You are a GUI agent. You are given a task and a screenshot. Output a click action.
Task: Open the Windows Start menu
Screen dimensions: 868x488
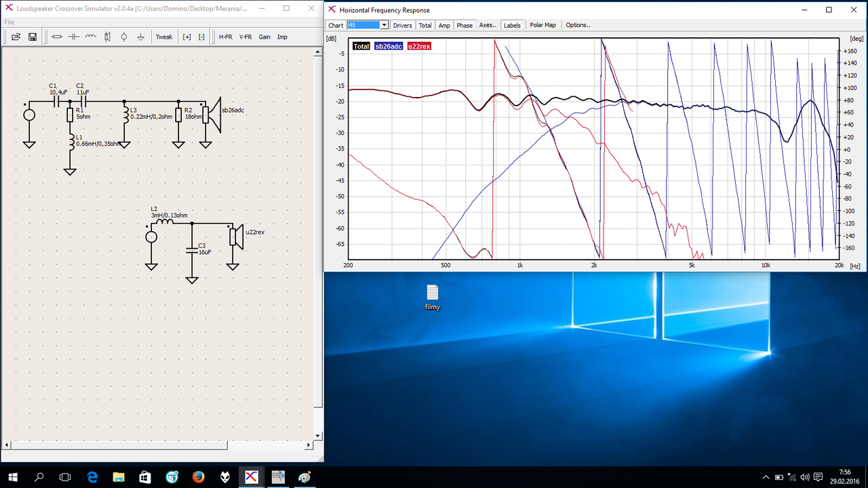point(13,477)
